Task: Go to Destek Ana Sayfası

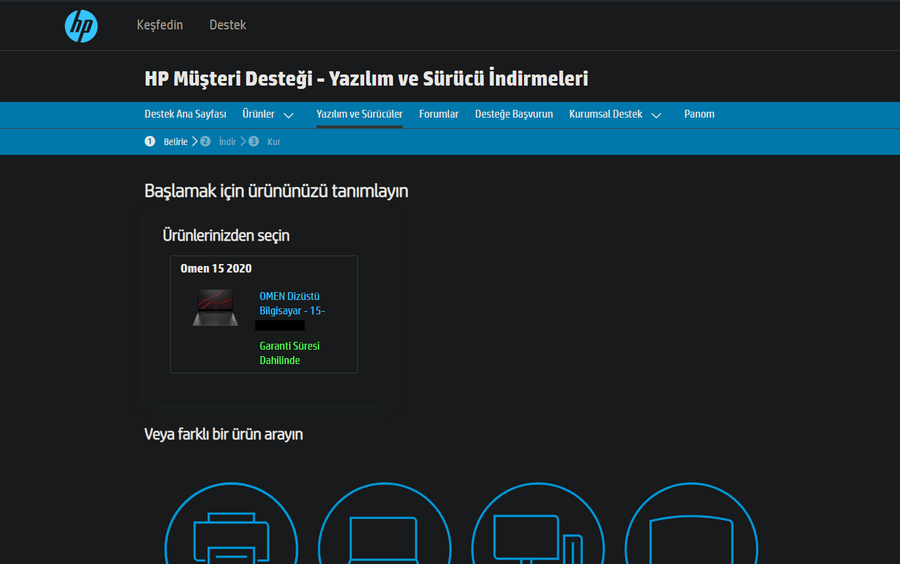Action: [x=185, y=114]
